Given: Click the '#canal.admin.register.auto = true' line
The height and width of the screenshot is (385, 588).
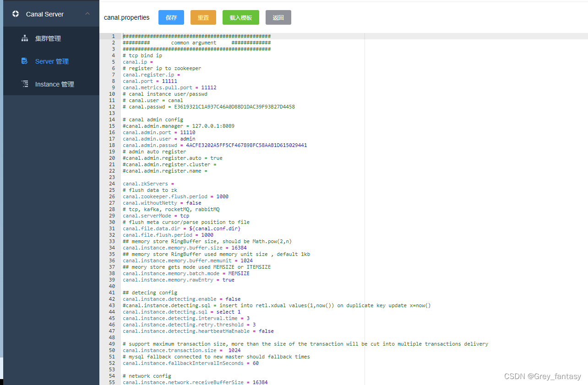Looking at the screenshot, I should coord(173,158).
